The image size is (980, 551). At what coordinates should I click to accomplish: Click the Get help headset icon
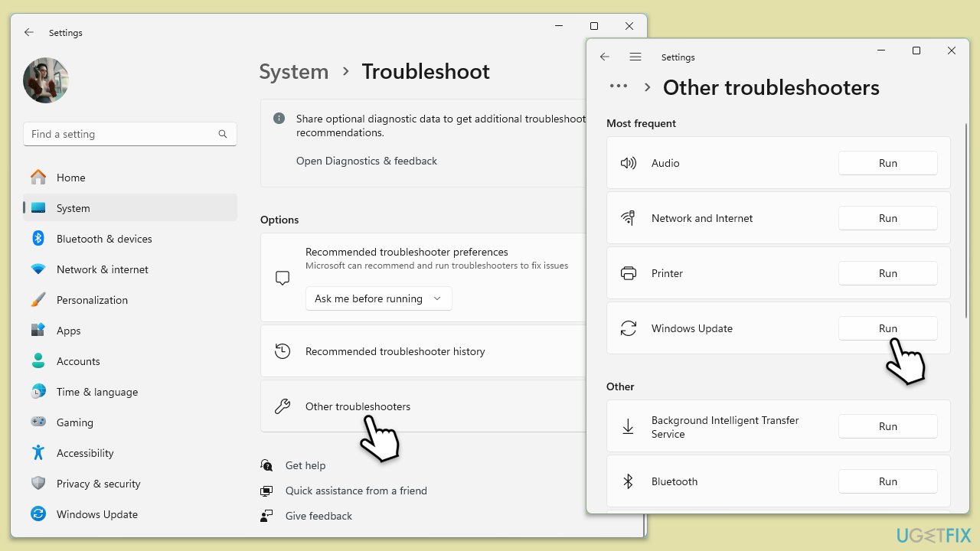[x=266, y=465]
